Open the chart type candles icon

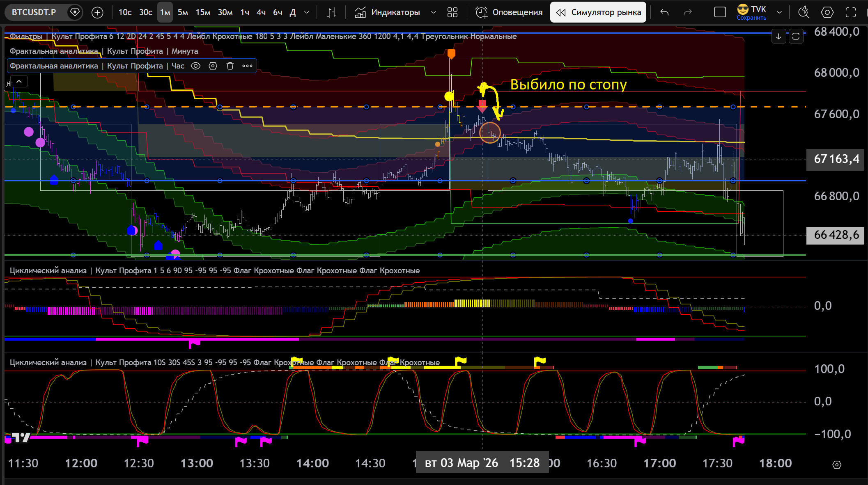[331, 13]
